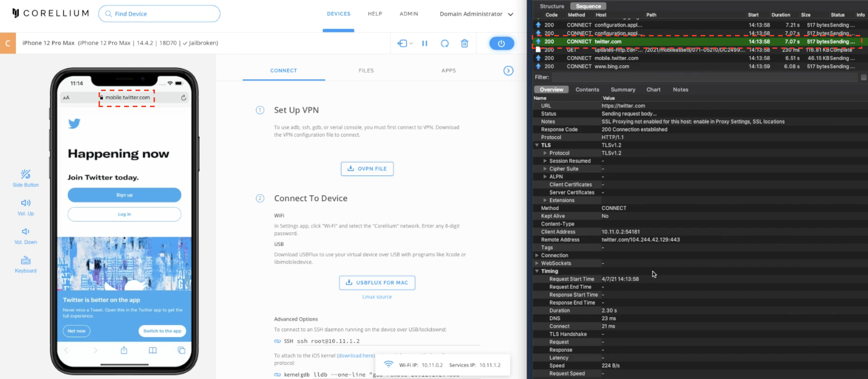
Task: Collapse the Timing section
Action: 537,271
